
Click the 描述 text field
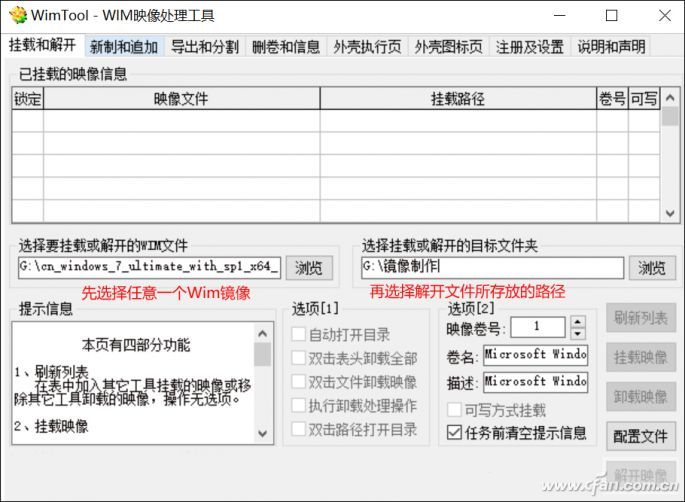tap(535, 382)
